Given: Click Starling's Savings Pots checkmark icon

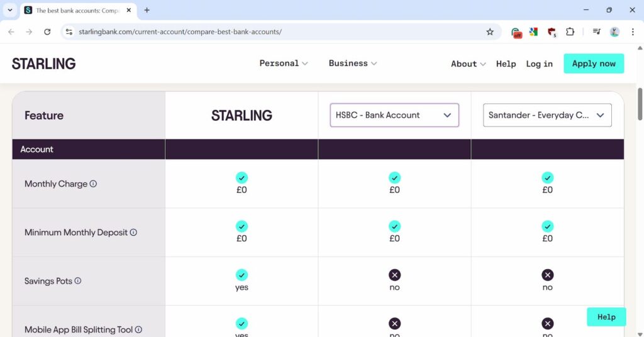Looking at the screenshot, I should pos(241,275).
